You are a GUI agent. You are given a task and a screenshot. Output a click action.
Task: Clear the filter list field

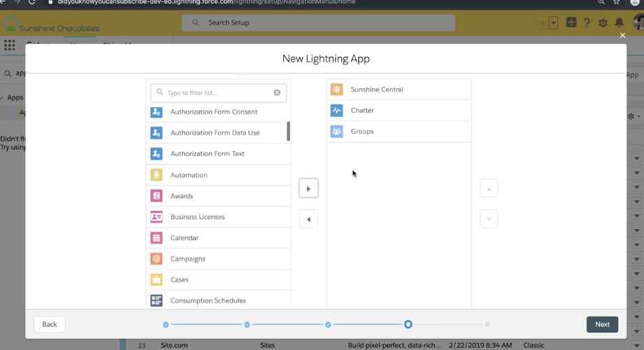277,92
